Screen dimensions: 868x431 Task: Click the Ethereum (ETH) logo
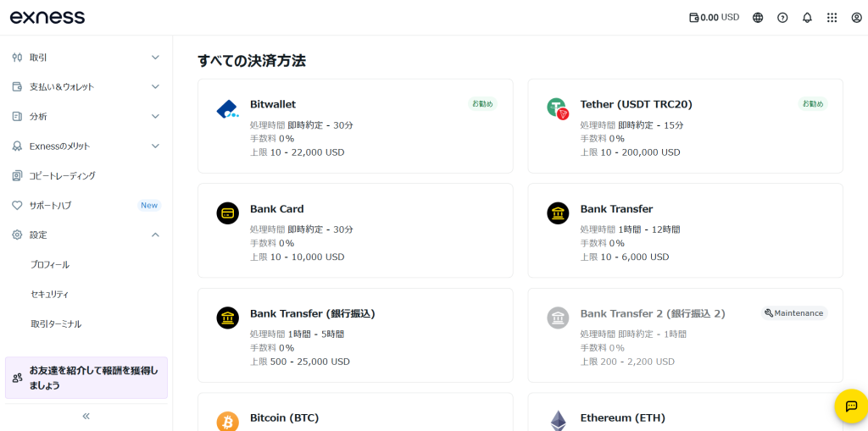pyautogui.click(x=558, y=421)
